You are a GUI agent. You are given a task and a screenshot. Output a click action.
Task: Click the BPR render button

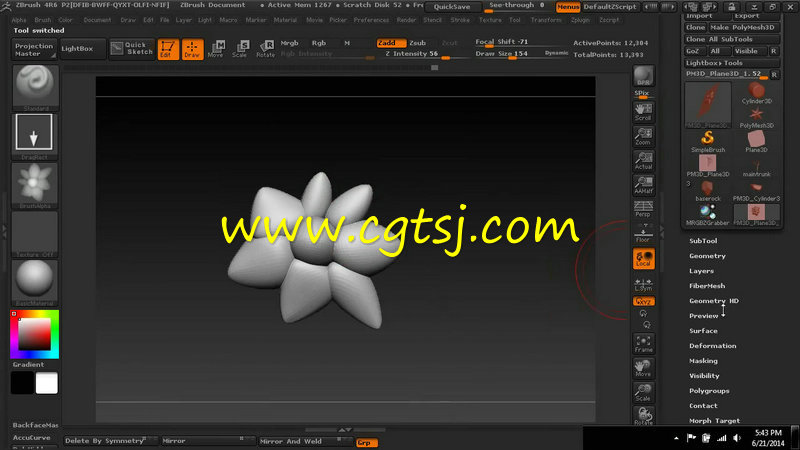click(x=643, y=76)
